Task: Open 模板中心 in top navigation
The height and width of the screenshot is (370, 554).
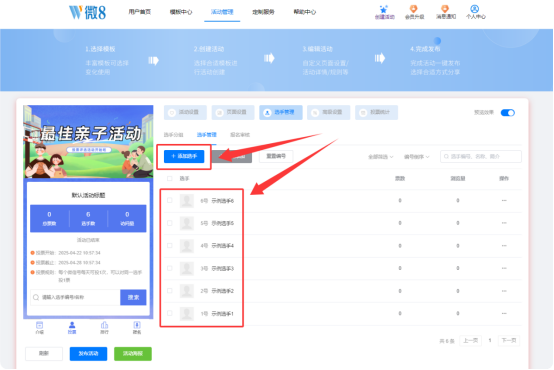Action: 181,12
